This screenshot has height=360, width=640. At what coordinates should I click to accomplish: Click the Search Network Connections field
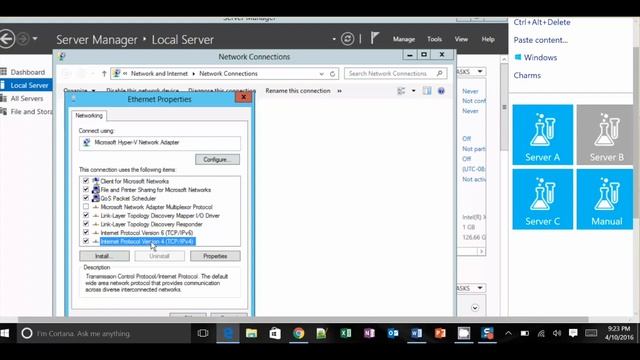395,73
